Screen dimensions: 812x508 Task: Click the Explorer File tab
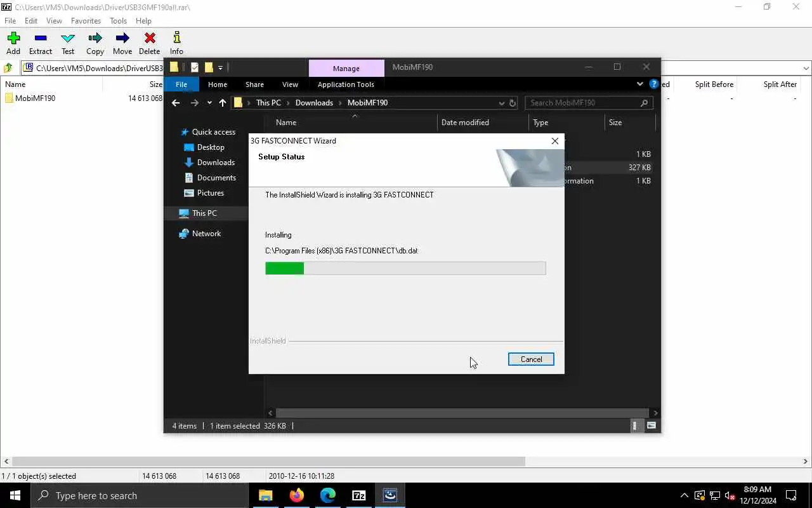pos(181,84)
